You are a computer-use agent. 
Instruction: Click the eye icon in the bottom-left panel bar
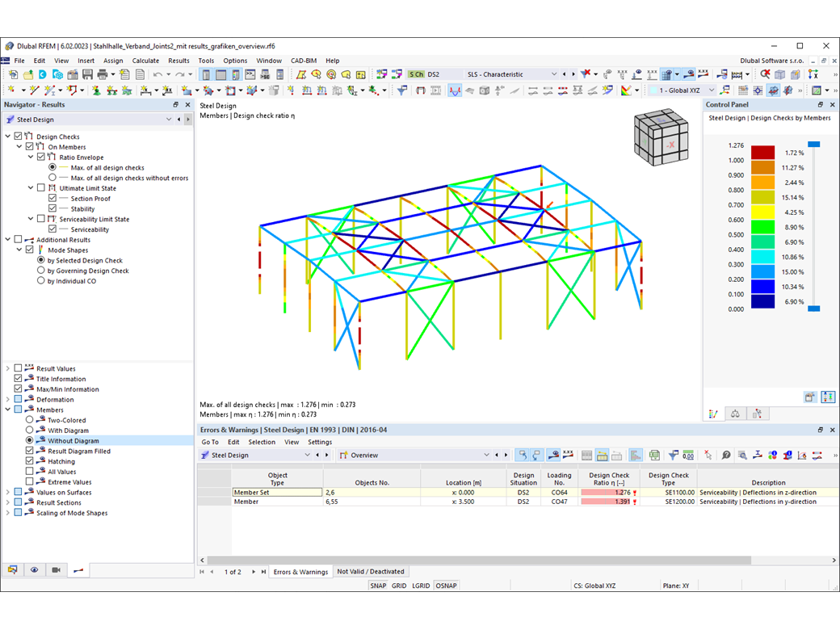(x=34, y=569)
